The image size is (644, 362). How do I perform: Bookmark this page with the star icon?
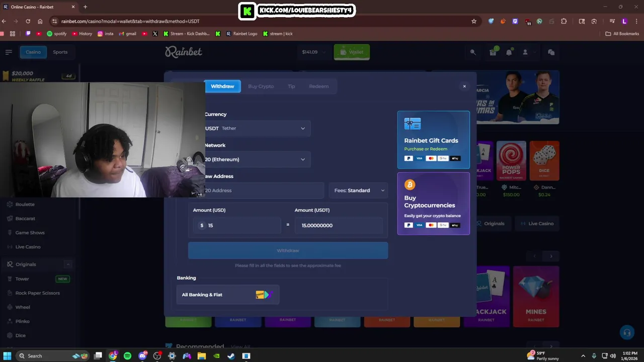473,21
